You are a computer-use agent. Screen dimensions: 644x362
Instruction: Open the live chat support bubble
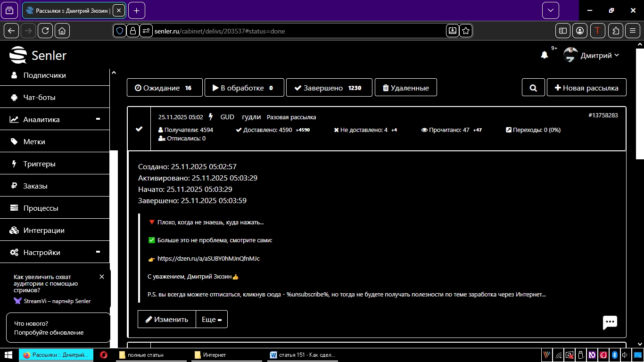[610, 322]
